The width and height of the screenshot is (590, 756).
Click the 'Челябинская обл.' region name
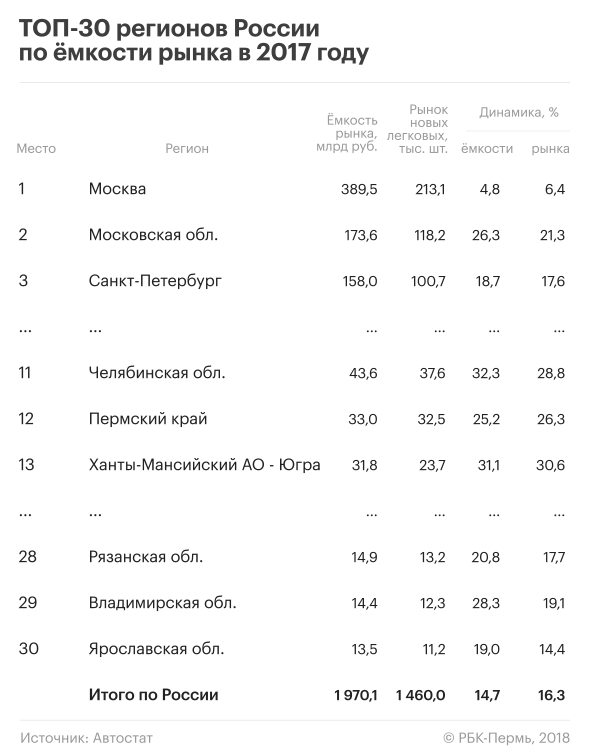coord(157,373)
